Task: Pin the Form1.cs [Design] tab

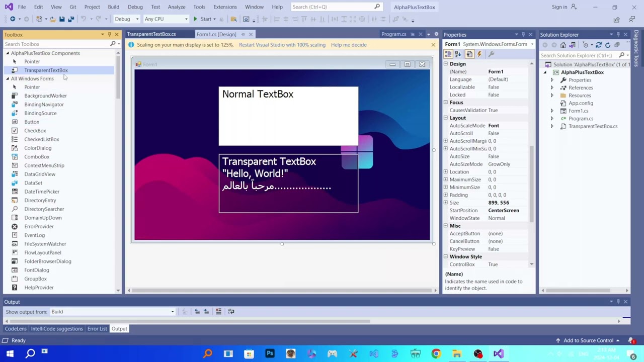Action: click(x=243, y=34)
